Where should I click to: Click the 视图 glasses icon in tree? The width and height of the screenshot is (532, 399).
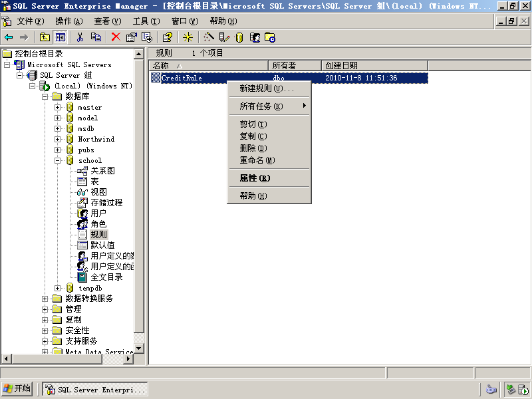click(x=82, y=192)
